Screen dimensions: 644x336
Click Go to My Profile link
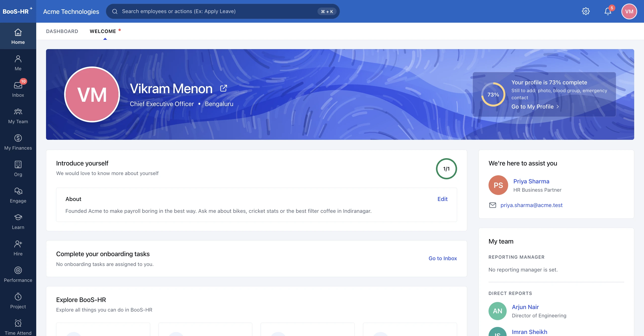tap(535, 107)
